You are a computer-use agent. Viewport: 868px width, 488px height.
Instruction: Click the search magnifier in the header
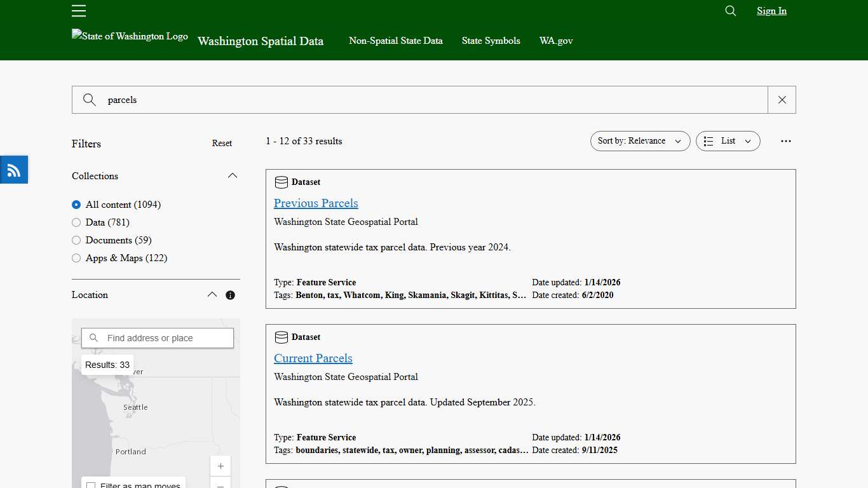click(729, 11)
